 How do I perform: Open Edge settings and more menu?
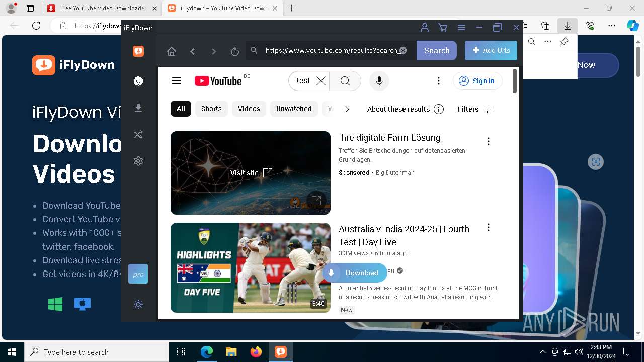click(612, 26)
